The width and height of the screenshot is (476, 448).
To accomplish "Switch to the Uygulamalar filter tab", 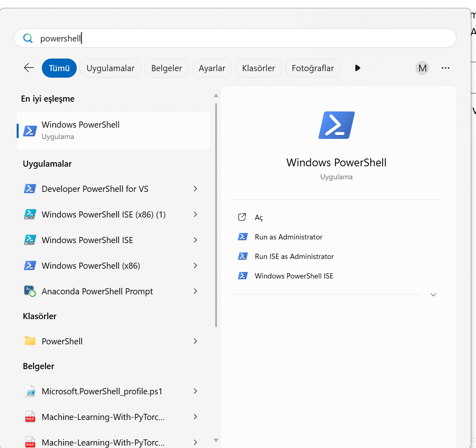I will pos(110,68).
